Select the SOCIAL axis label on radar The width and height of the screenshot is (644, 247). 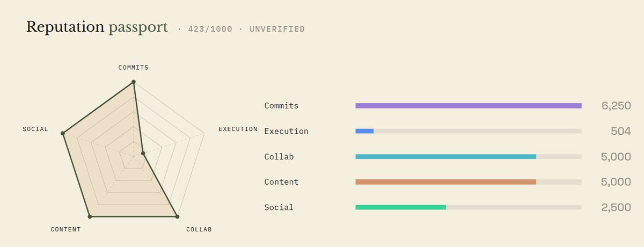tap(35, 129)
